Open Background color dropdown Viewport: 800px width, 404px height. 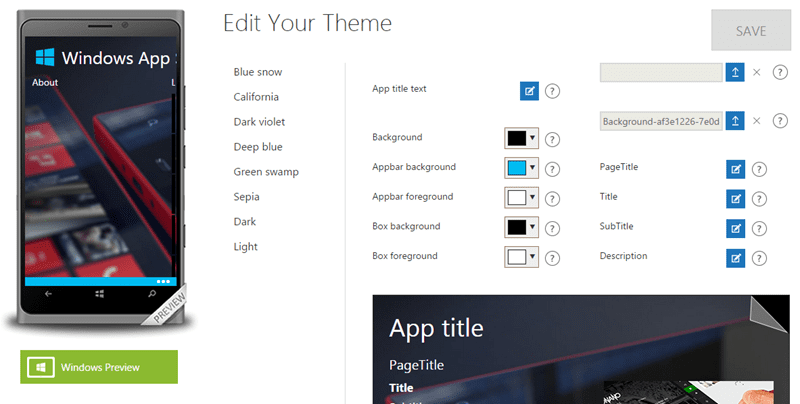coord(521,138)
